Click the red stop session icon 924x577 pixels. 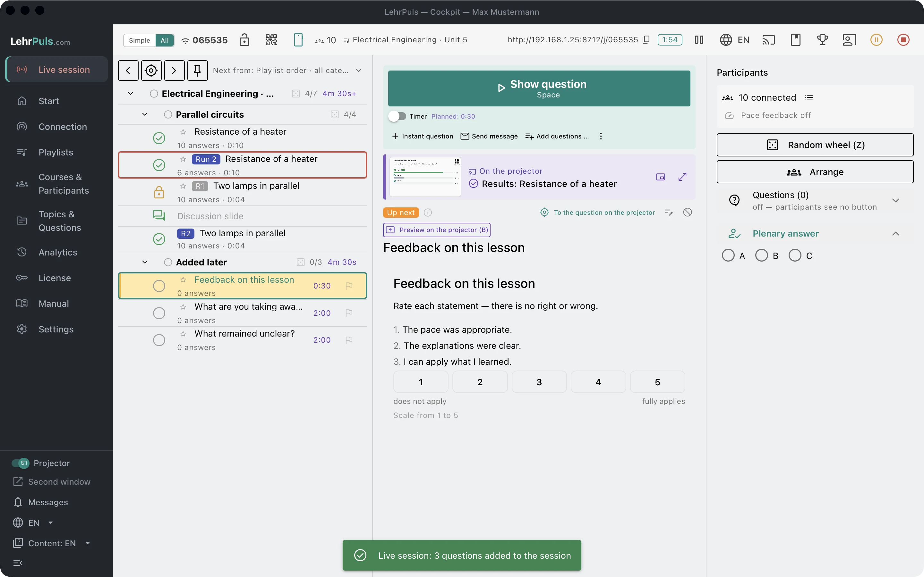[x=903, y=40]
